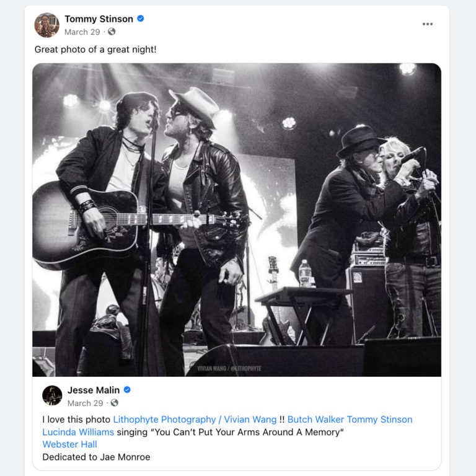
Task: Click the verified badge next to Jesse Malin
Action: pyautogui.click(x=127, y=390)
